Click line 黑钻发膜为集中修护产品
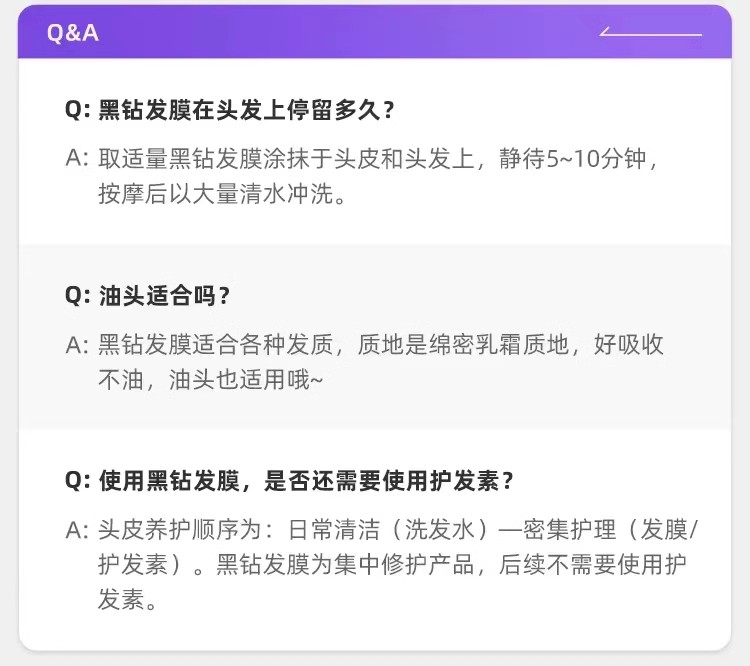Screen dimensions: 750x666 [392, 565]
